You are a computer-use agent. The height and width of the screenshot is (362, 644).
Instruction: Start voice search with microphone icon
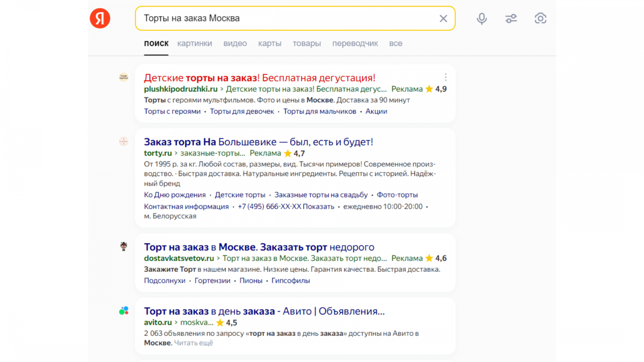pos(482,19)
